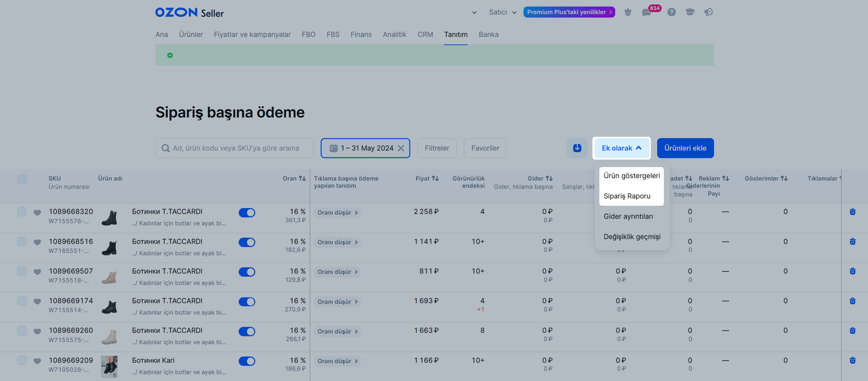Delete product 1089669260 with trash icon
Screen dimensions: 868x381
[852, 331]
